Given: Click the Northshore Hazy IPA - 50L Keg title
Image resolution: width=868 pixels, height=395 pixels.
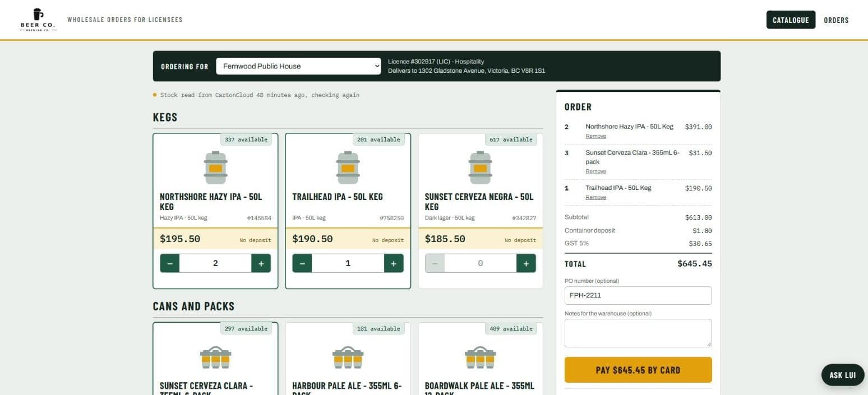Looking at the screenshot, I should pyautogui.click(x=211, y=202).
